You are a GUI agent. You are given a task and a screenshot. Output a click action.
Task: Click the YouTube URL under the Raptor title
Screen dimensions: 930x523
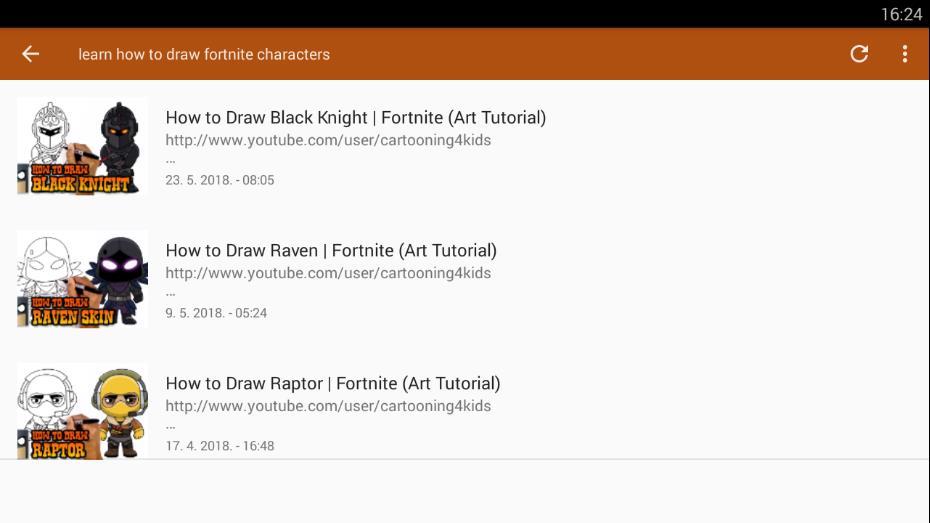tap(328, 406)
